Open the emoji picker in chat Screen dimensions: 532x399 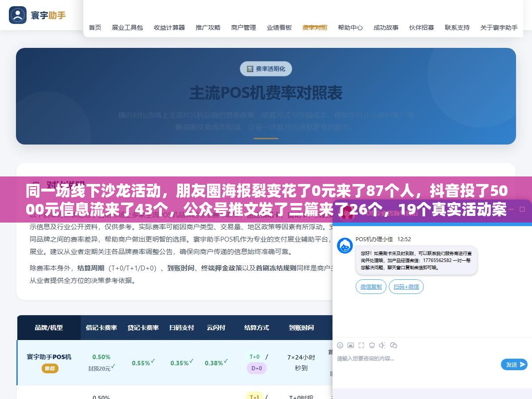point(340,345)
